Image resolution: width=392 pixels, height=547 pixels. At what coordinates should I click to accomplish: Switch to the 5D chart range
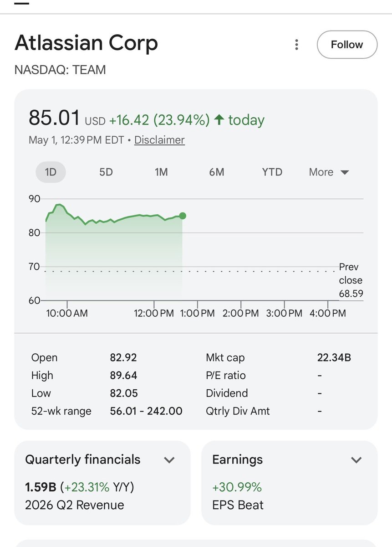point(106,172)
